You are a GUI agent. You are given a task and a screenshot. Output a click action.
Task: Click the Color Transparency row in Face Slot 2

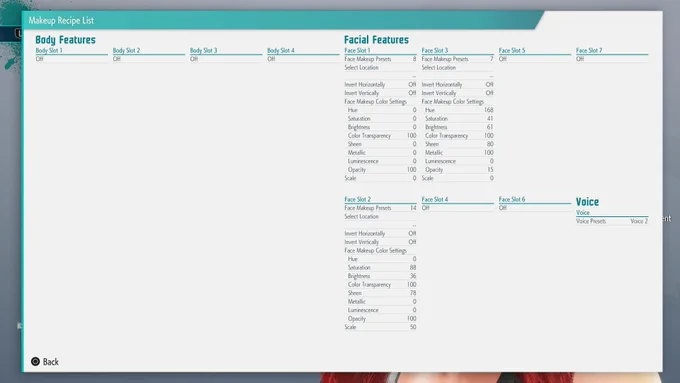380,285
